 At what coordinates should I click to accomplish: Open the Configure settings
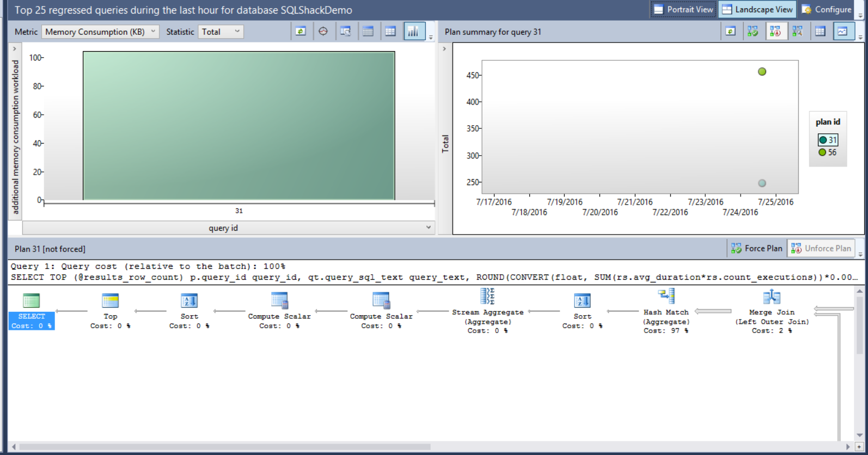pos(826,9)
